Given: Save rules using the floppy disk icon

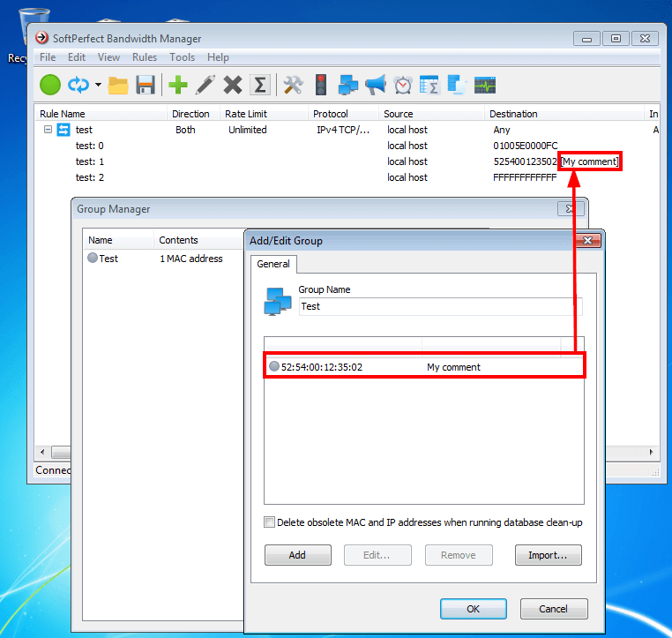Looking at the screenshot, I should 146,85.
